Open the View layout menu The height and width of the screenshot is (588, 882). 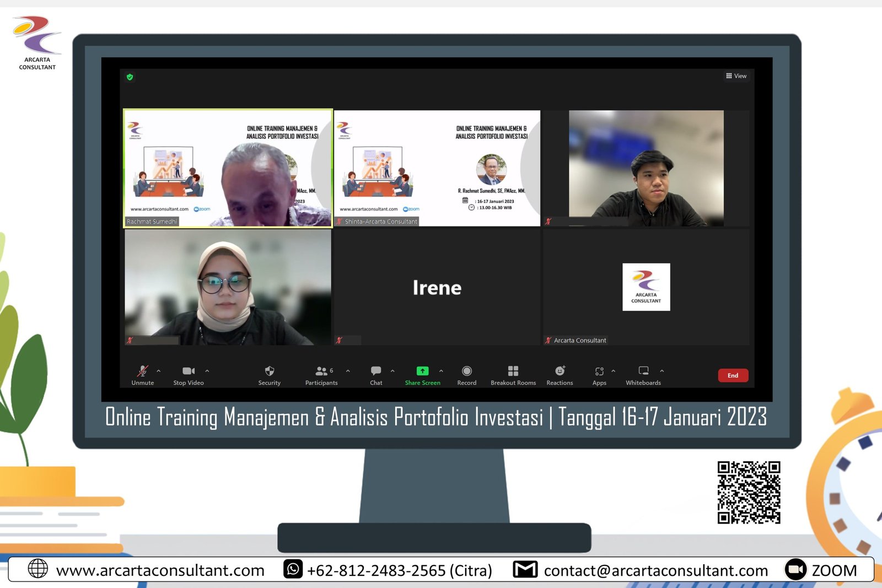(736, 76)
